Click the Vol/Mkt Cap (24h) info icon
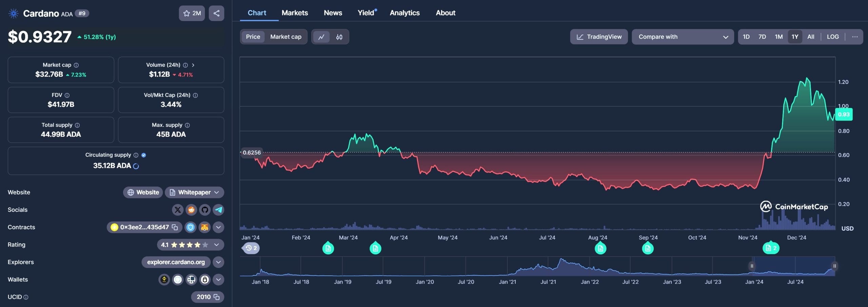This screenshot has height=307, width=868. pyautogui.click(x=195, y=95)
